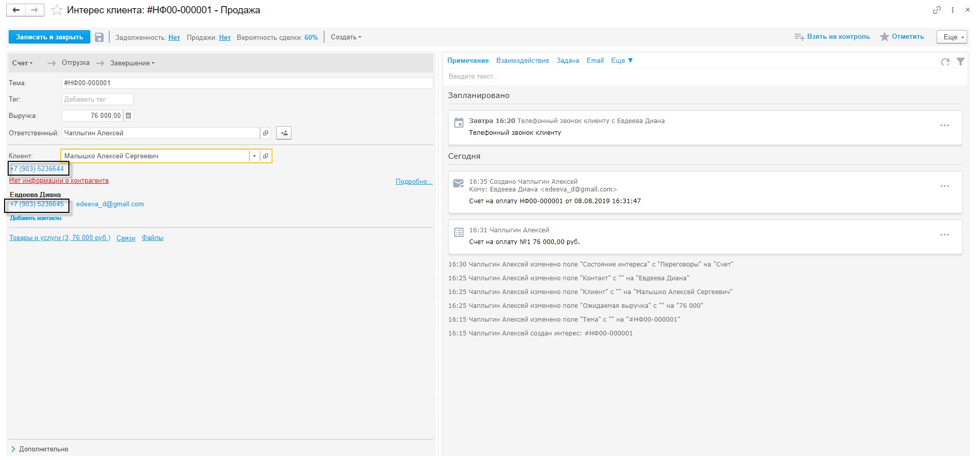Open the Клиент field dropdown arrow
Screen dimensions: 980x460
pos(254,156)
